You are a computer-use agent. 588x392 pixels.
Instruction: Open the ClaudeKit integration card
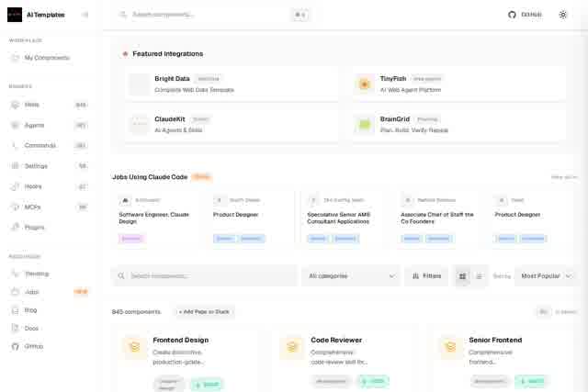[x=232, y=125]
